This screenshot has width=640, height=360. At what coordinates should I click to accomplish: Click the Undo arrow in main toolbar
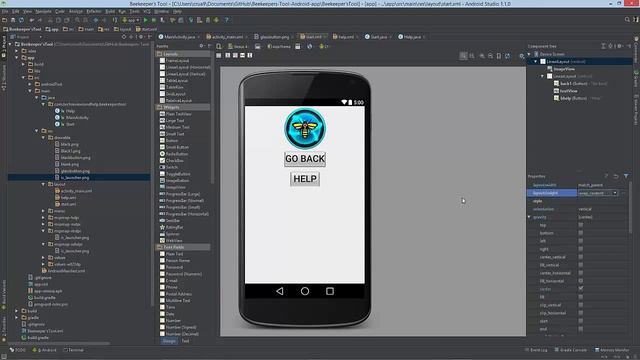tap(32, 20)
